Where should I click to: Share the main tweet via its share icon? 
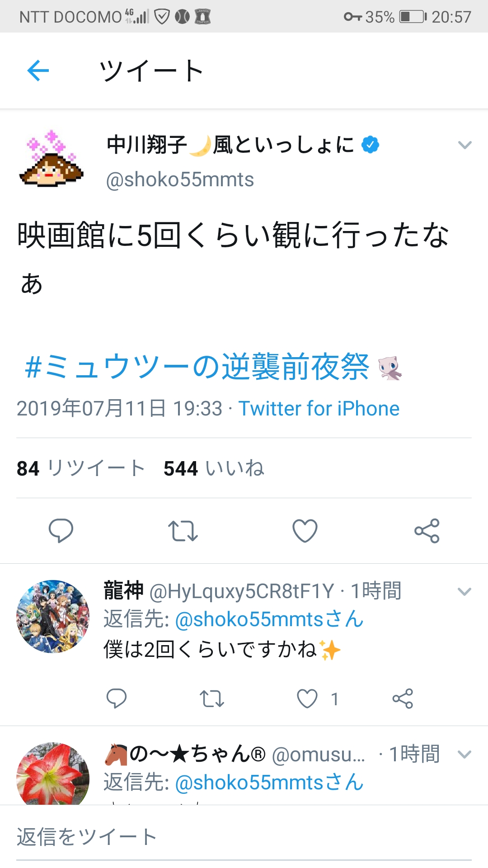[427, 531]
